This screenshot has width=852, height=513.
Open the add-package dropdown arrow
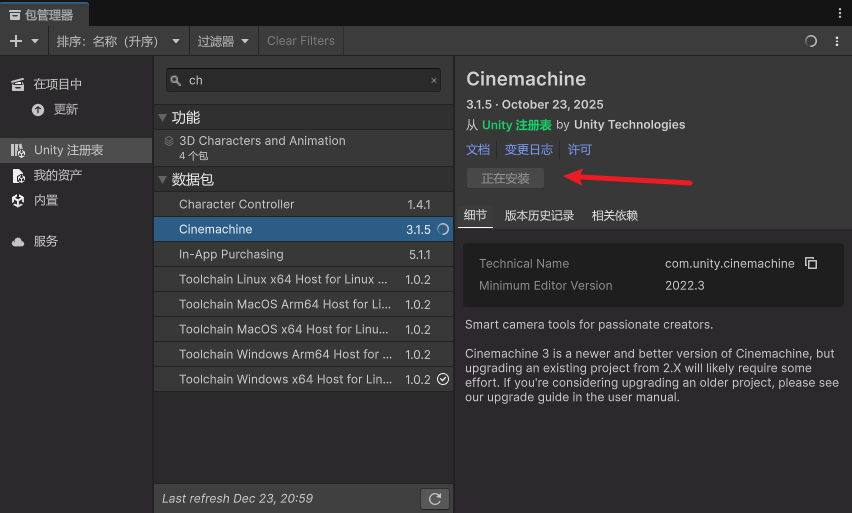pos(35,41)
